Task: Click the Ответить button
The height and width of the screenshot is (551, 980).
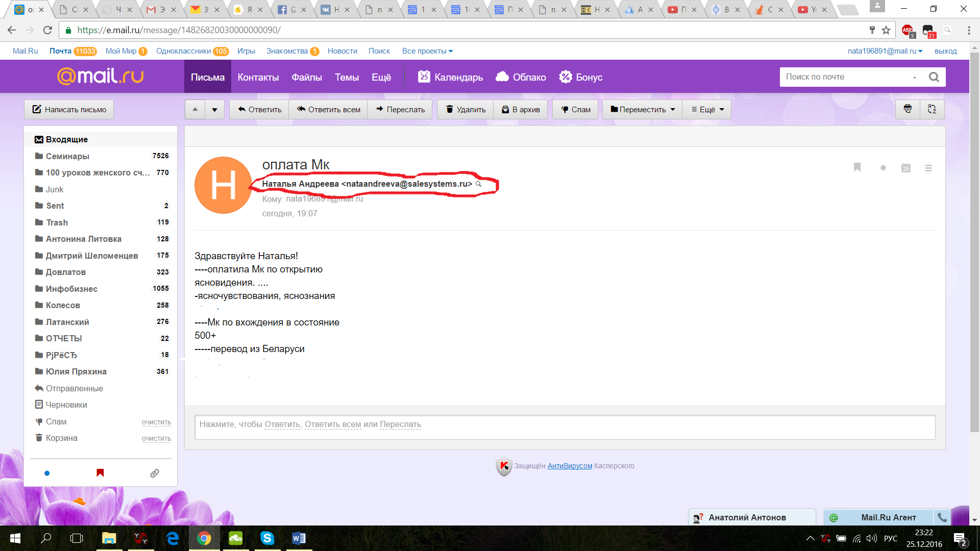Action: point(259,109)
